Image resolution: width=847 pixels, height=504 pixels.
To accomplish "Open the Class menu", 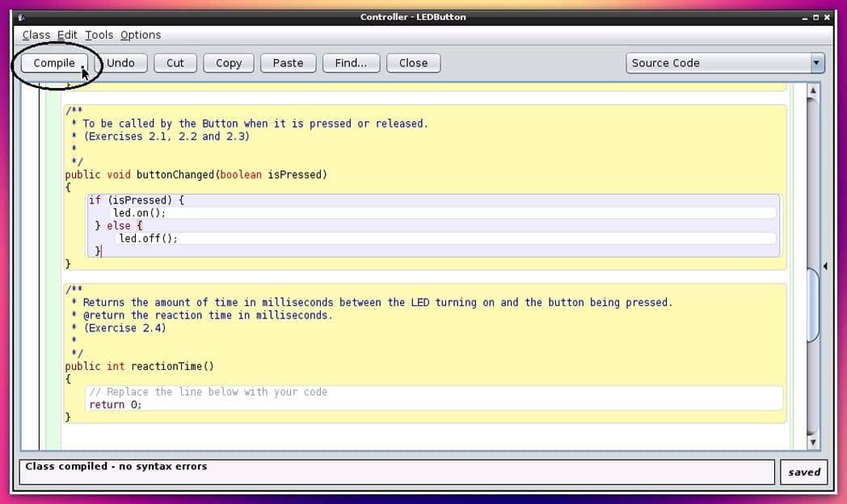I will tap(36, 35).
